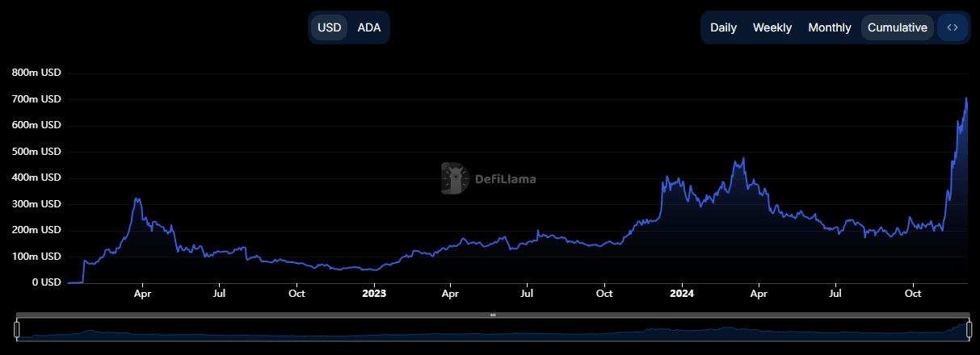Click the chart peak near 700m USD
980x355 pixels.
click(966, 98)
